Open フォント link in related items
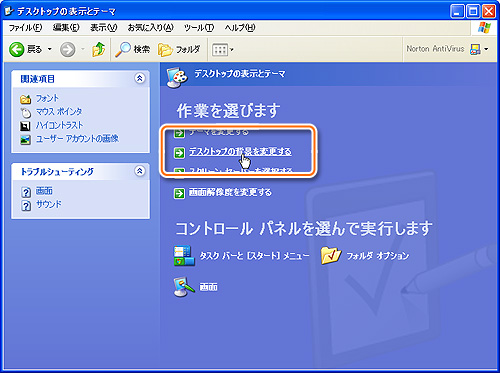This screenshot has height=373, width=500. pos(47,98)
